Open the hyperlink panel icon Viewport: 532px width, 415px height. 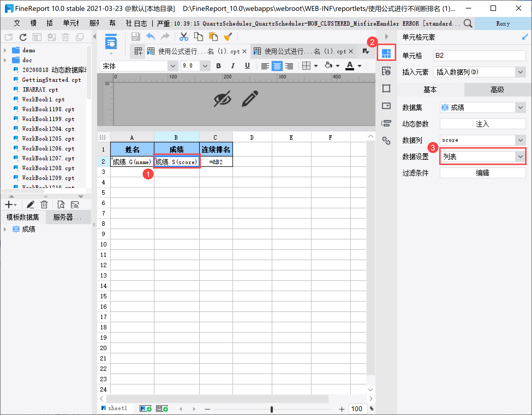tap(386, 140)
